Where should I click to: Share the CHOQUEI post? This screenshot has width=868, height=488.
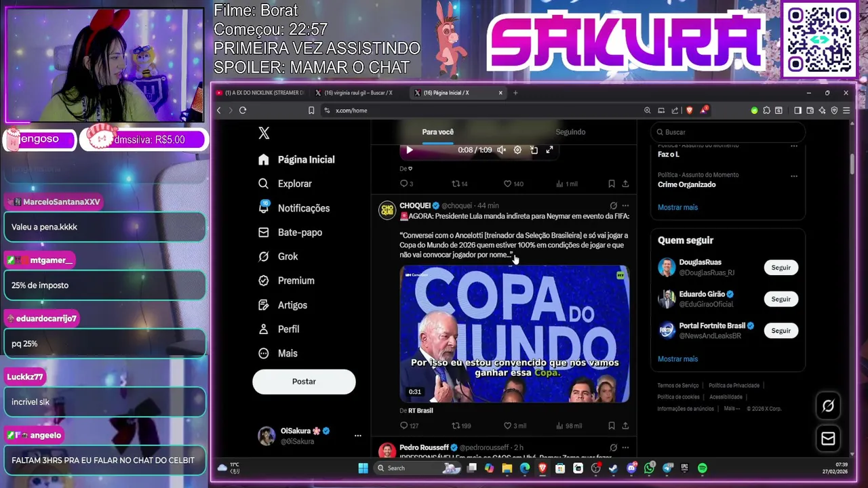pyautogui.click(x=625, y=426)
